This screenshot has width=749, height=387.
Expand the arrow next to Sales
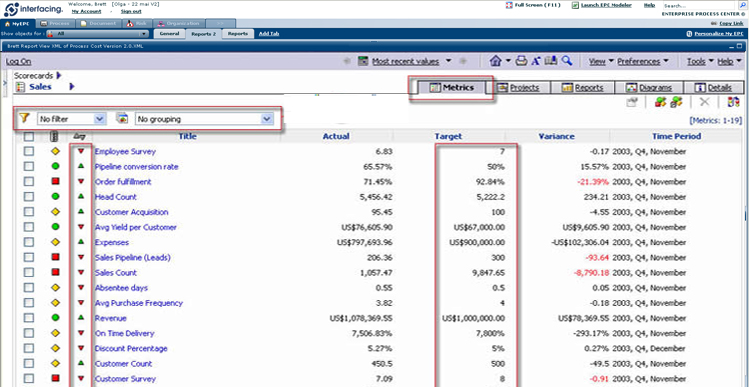tap(72, 87)
